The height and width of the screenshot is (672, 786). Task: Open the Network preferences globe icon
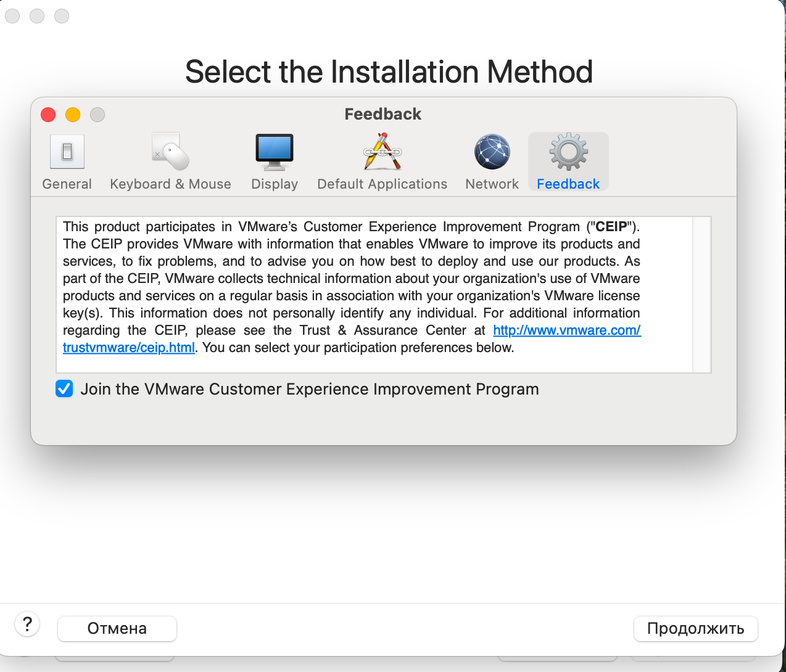tap(492, 152)
